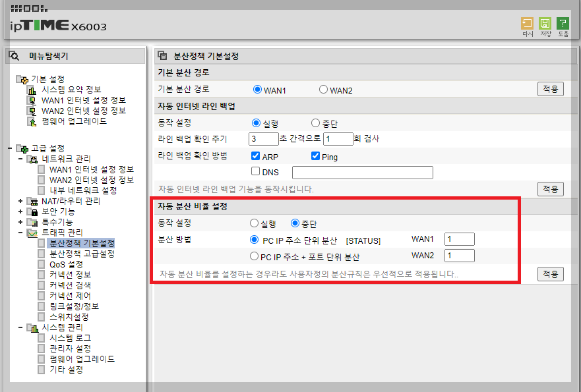Open WAN1 인터넷 설정 정보 under 네트워크 관리

pos(92,169)
